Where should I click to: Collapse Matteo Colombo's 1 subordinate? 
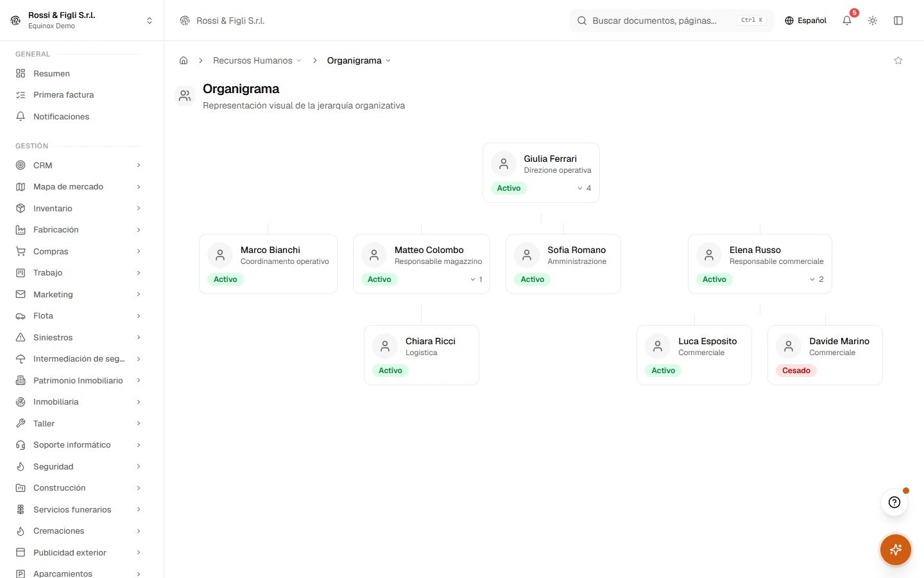476,279
